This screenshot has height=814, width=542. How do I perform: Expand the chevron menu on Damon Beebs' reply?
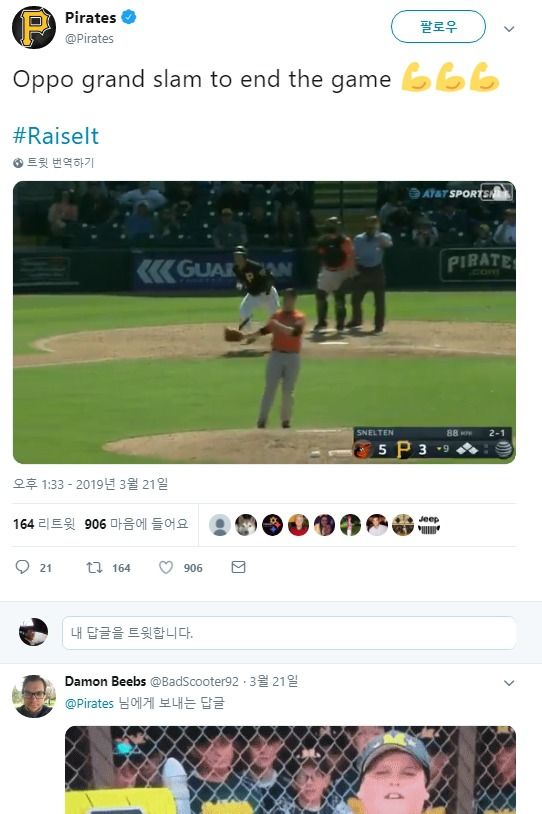click(x=509, y=683)
